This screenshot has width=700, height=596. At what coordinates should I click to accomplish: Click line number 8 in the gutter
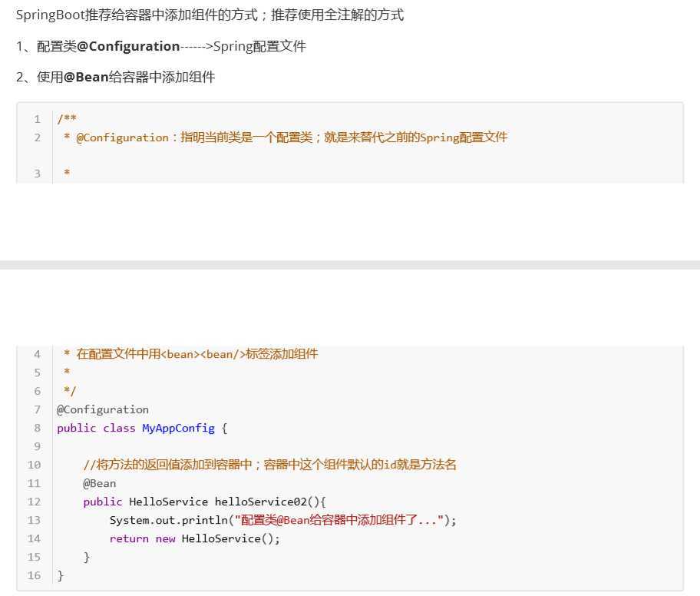[x=37, y=428]
